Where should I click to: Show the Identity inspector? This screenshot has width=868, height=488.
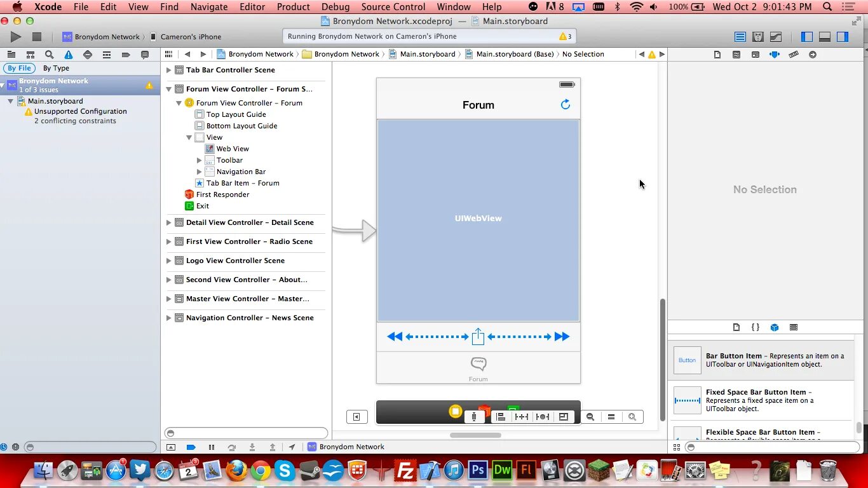[x=756, y=55]
